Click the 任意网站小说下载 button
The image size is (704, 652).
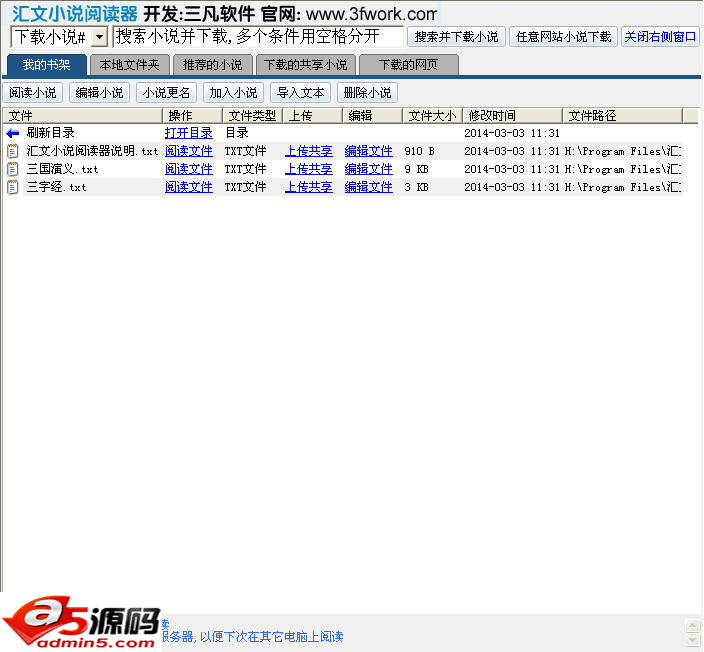click(563, 36)
